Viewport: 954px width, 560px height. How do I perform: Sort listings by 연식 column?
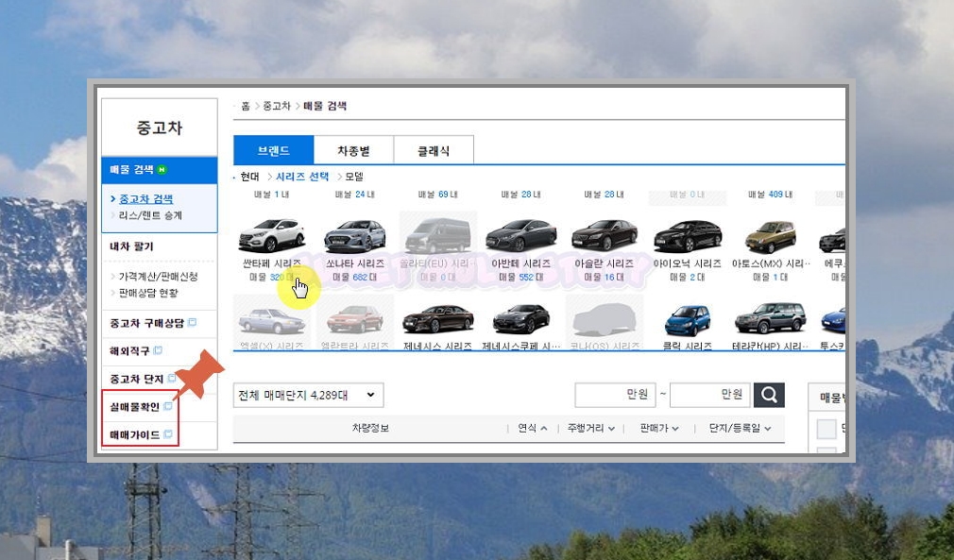pos(533,428)
